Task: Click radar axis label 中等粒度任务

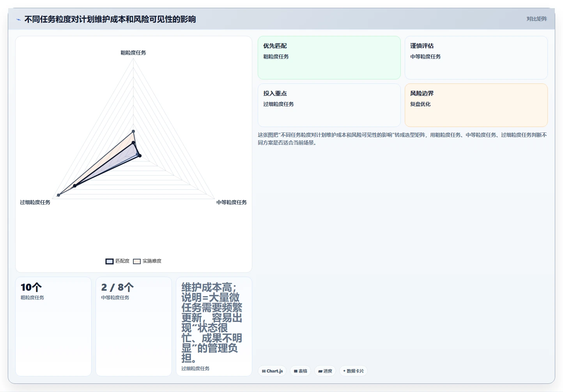Action: pos(232,202)
